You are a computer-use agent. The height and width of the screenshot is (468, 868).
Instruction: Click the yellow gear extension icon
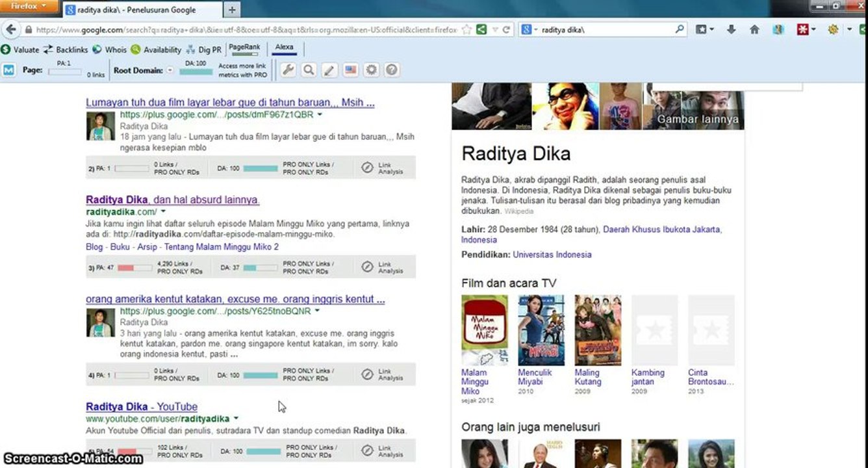tap(833, 30)
